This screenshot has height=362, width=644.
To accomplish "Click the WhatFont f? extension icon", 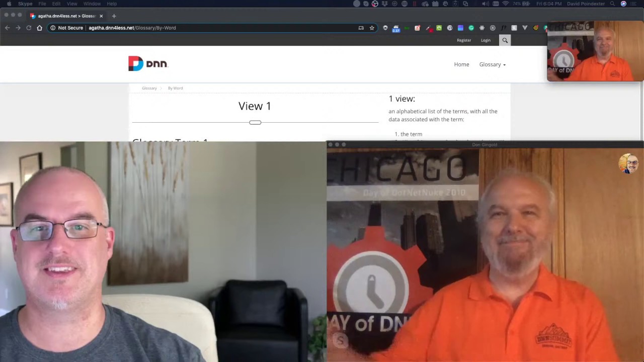I will click(504, 28).
